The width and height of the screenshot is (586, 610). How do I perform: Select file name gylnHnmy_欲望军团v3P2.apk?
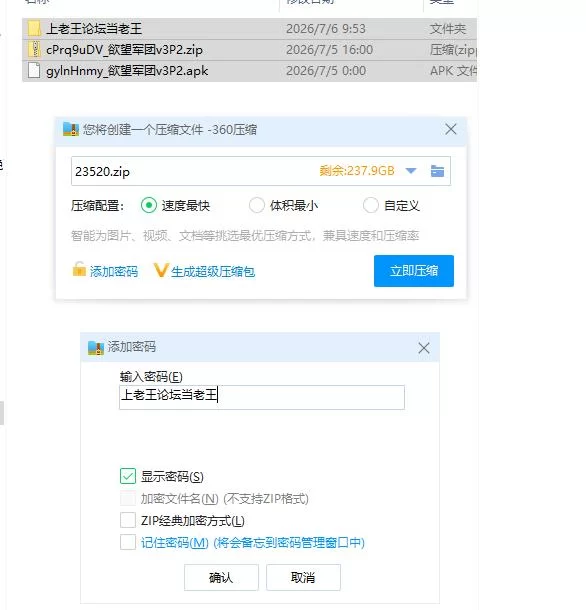127,71
